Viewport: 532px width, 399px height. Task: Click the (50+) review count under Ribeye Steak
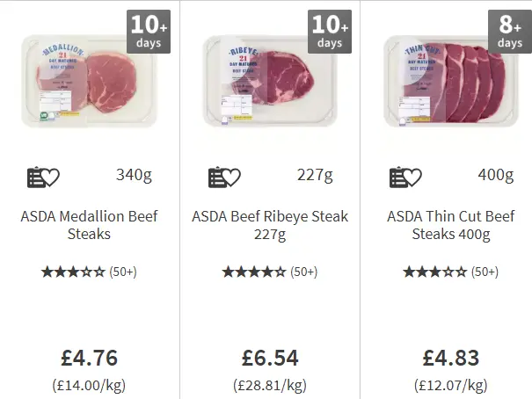[x=304, y=272]
